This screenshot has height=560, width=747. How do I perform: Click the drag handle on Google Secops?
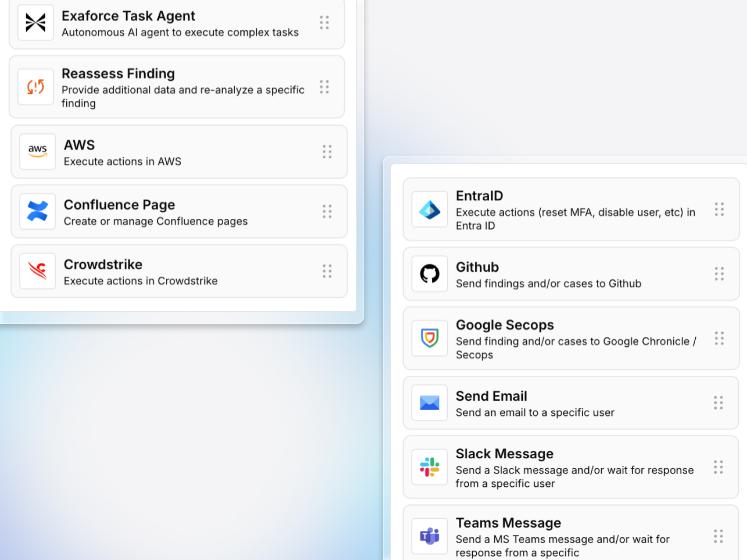click(719, 338)
